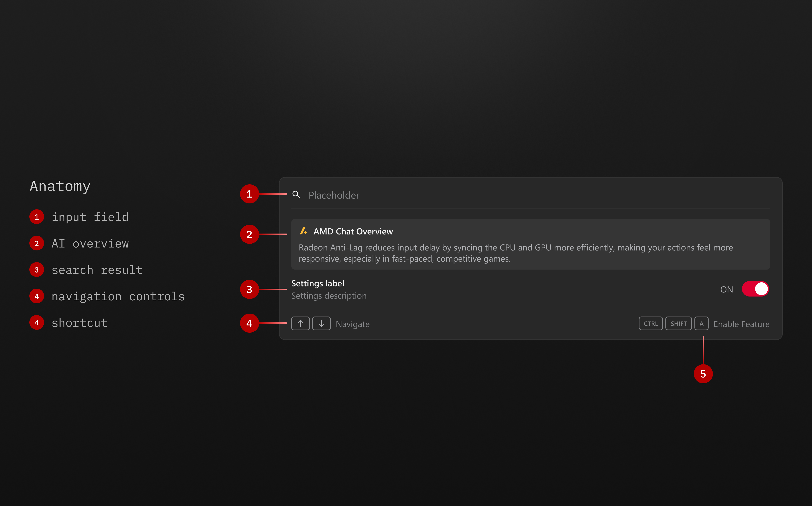
Task: Click the SHIFT keycap badge
Action: click(x=678, y=324)
